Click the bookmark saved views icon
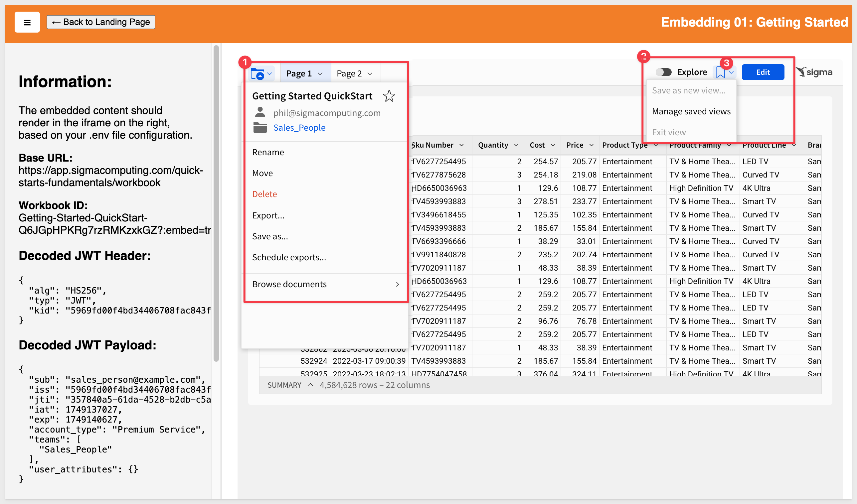Viewport: 857px width, 504px height. [720, 72]
